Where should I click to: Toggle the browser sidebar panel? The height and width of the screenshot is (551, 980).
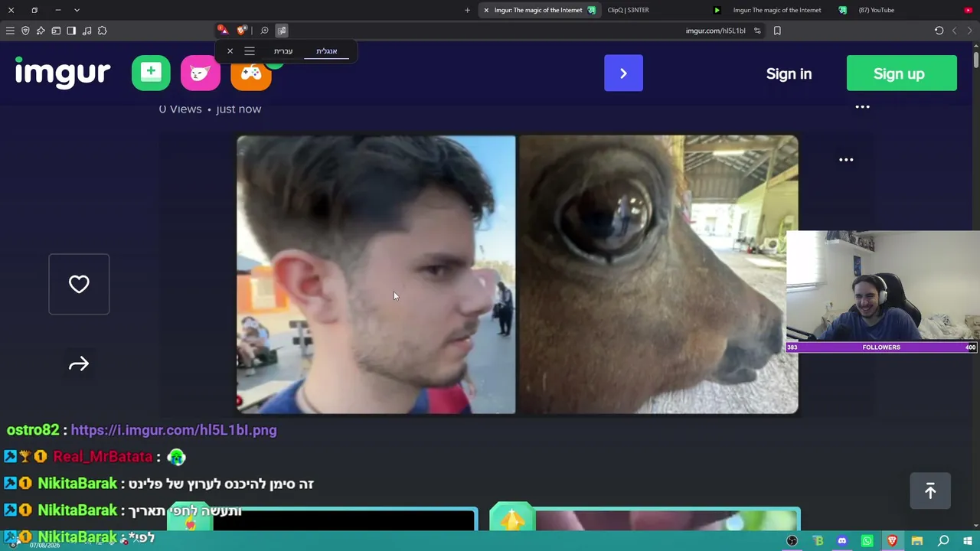pos(71,31)
